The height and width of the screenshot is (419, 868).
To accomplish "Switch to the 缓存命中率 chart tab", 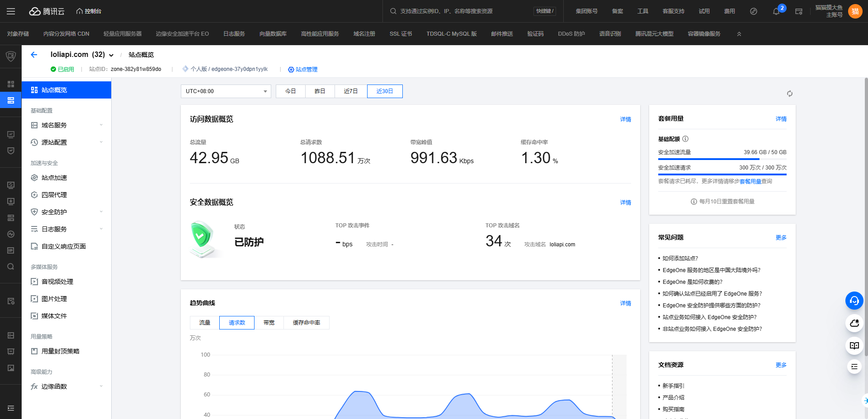I will click(x=307, y=322).
